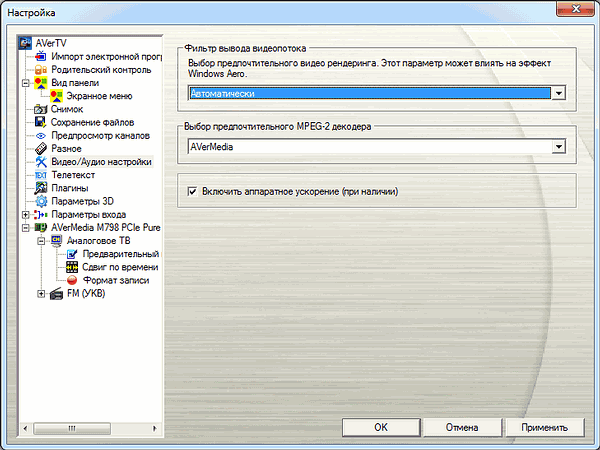The height and width of the screenshot is (450, 600).
Task: Click the AVerMedia M798 card icon
Action: click(x=41, y=227)
